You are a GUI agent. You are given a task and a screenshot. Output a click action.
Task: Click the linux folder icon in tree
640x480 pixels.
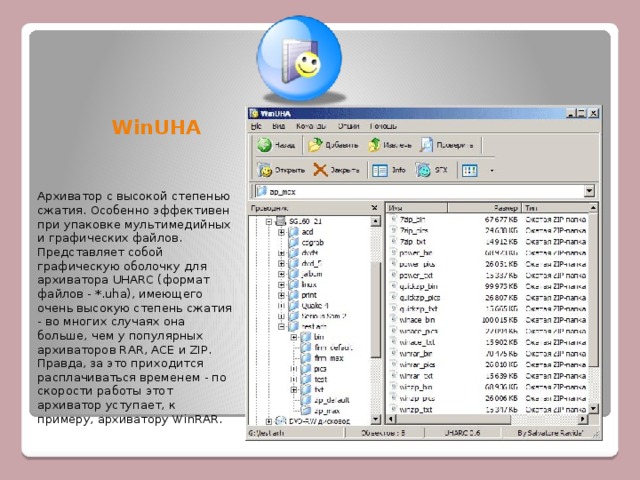click(x=294, y=284)
